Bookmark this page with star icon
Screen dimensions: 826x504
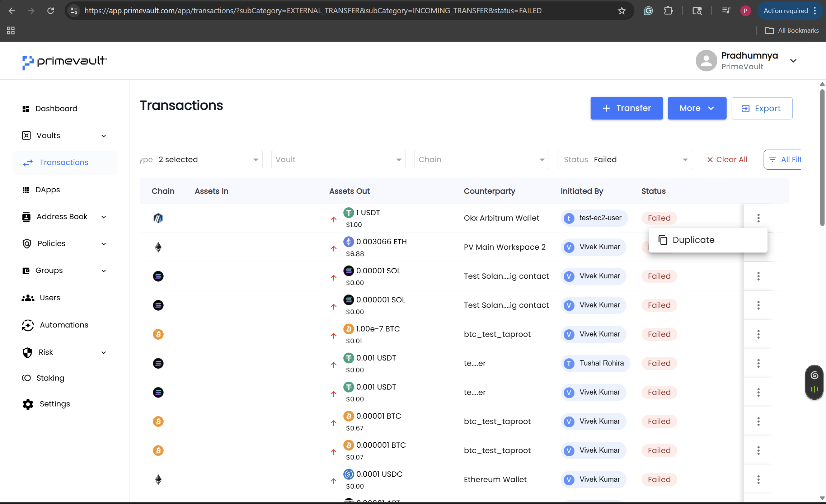click(x=621, y=11)
